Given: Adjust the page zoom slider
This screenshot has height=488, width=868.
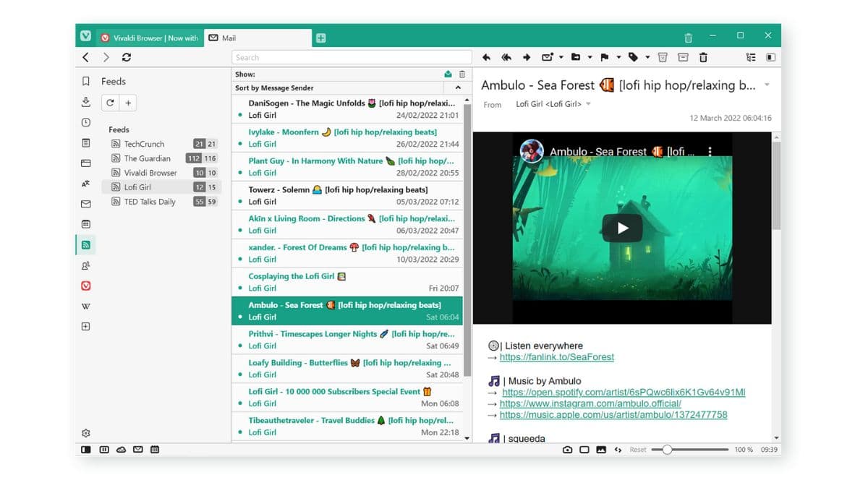Looking at the screenshot, I should tap(689, 450).
